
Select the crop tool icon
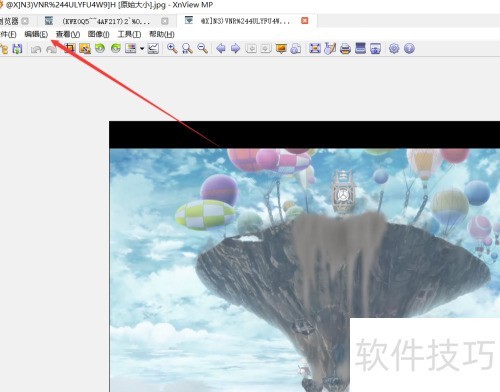coord(69,48)
